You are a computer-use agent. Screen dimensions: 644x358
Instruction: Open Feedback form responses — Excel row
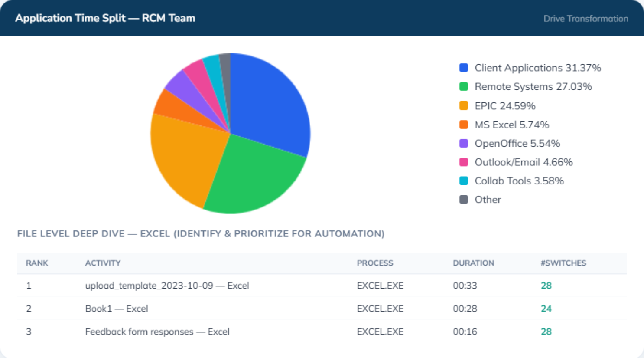pyautogui.click(x=322, y=332)
